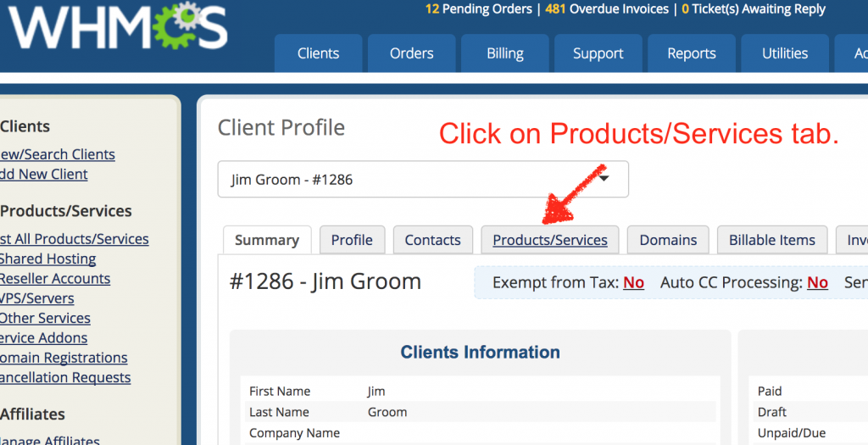Image resolution: width=868 pixels, height=445 pixels.
Task: Expand the Jim Groom client dropdown
Action: 423,180
